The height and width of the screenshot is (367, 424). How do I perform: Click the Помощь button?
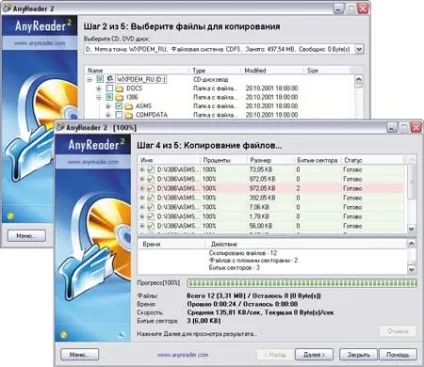coord(398,355)
